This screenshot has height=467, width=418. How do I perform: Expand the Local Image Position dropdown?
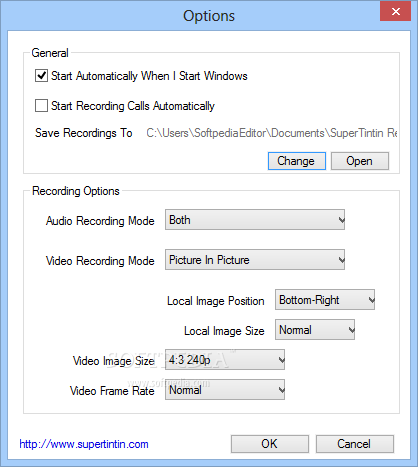(325, 300)
